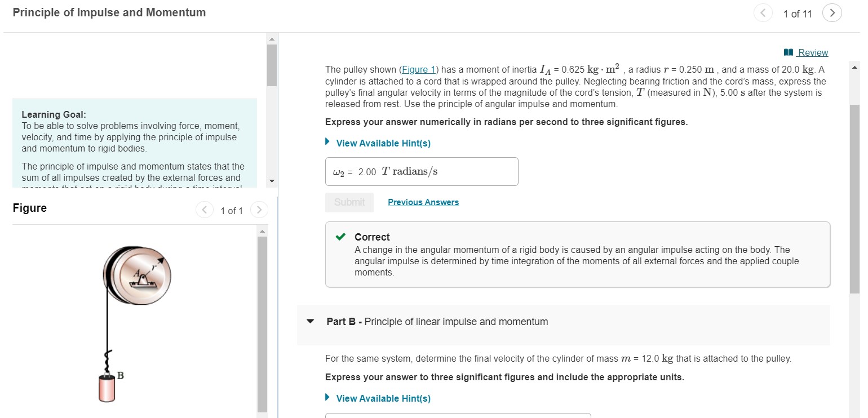Expand View Available Hint(s) for Part A
The width and height of the screenshot is (868, 418).
(383, 143)
